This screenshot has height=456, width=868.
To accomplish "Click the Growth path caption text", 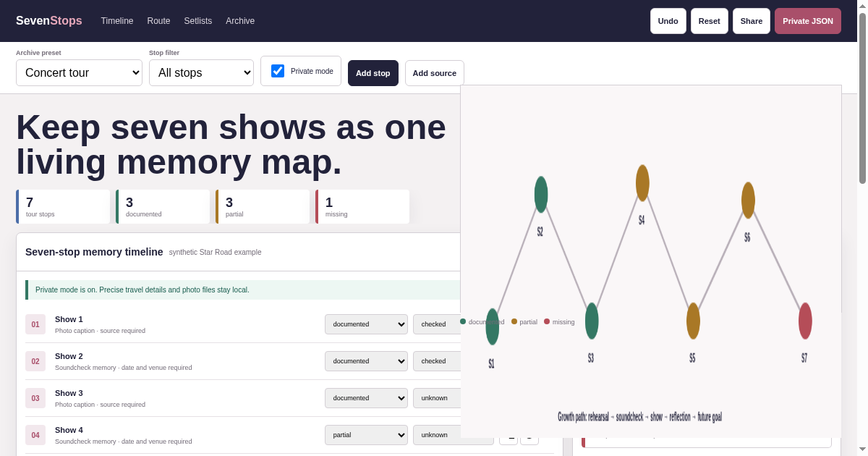I will pyautogui.click(x=639, y=417).
